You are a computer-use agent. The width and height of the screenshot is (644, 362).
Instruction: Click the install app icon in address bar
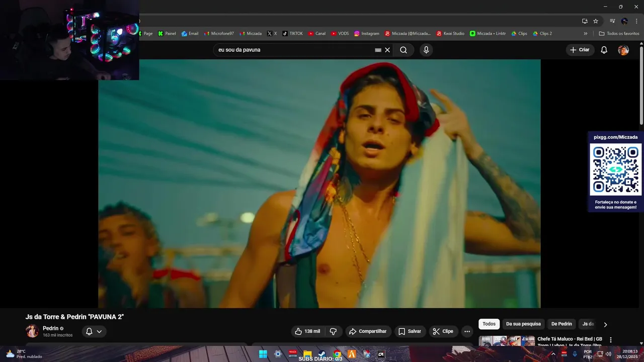tap(585, 21)
